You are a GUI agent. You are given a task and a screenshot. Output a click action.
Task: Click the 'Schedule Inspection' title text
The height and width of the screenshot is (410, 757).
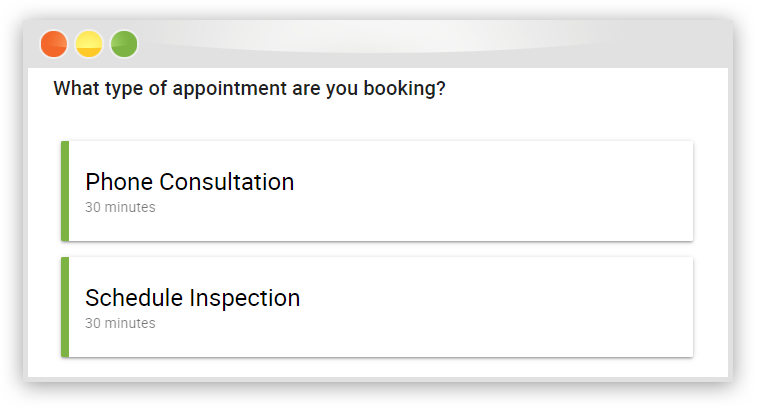pyautogui.click(x=193, y=298)
